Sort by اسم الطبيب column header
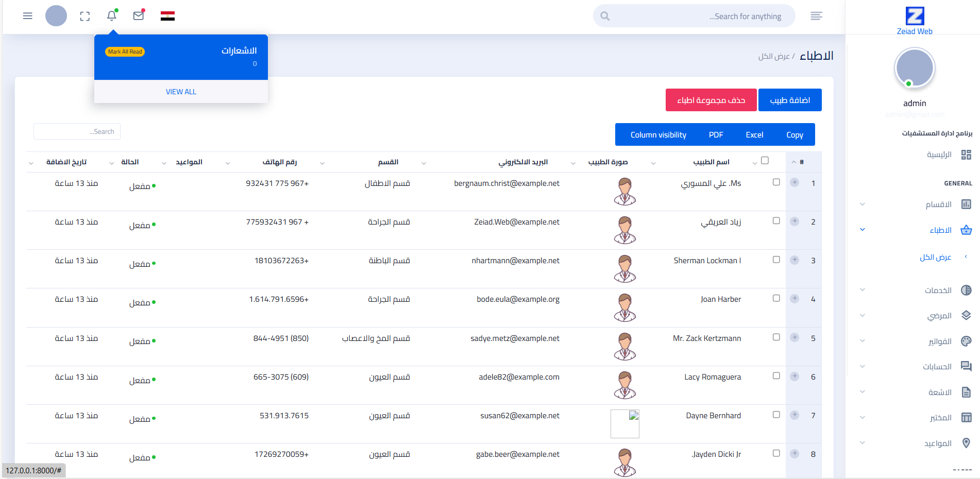The width and height of the screenshot is (980, 479). point(711,162)
